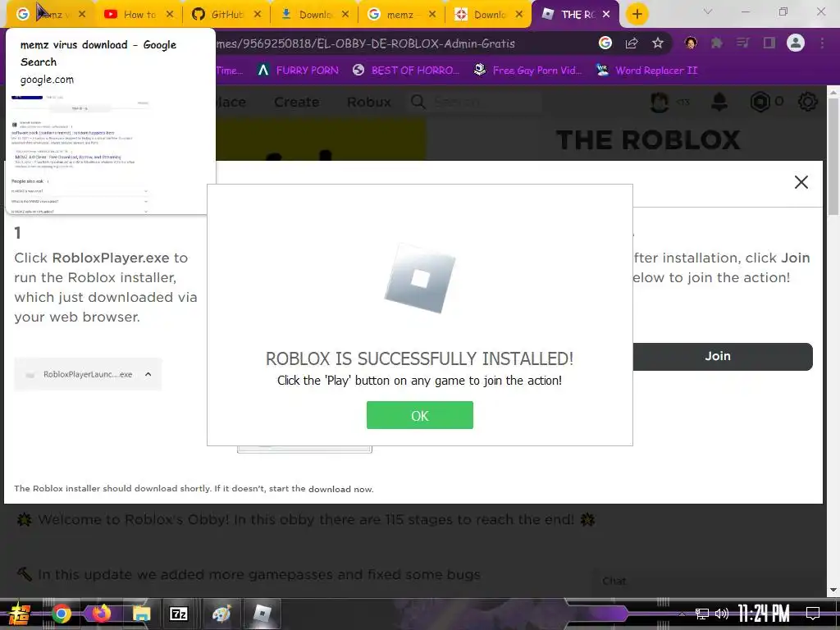Close the YouTube How to tab
The image size is (840, 630).
coord(169,15)
